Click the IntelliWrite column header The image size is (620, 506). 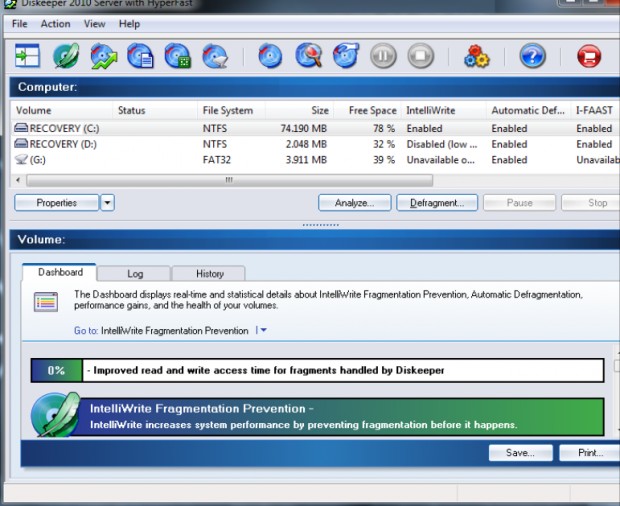click(443, 110)
